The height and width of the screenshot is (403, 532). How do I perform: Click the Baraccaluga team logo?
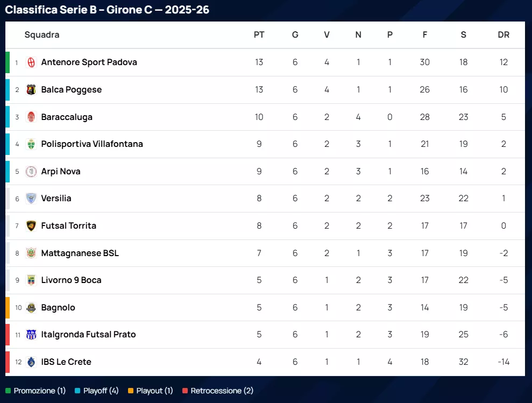click(31, 117)
